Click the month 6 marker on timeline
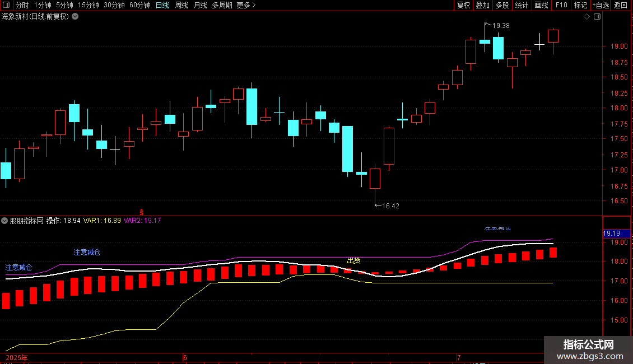Screen dimensions: 633x364 185,357
